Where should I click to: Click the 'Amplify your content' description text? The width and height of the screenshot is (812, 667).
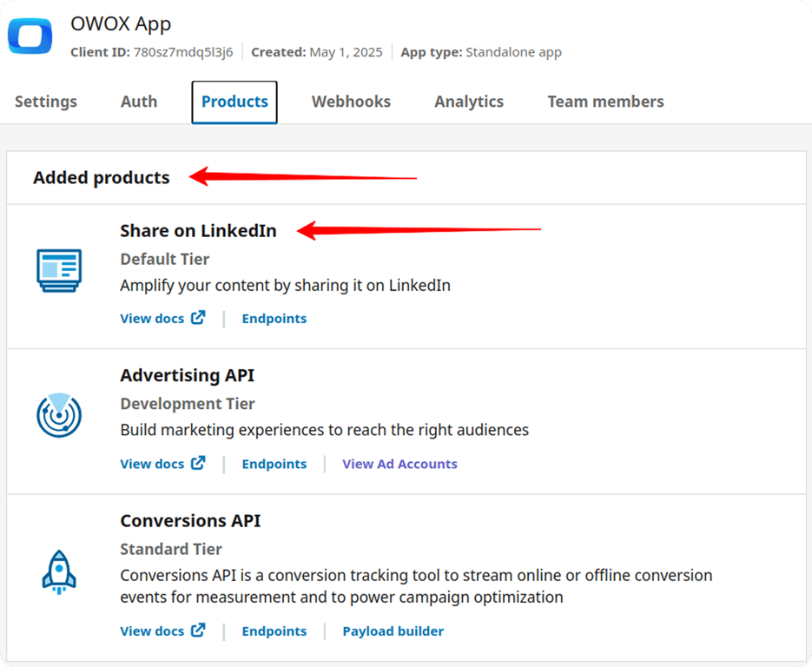(286, 286)
